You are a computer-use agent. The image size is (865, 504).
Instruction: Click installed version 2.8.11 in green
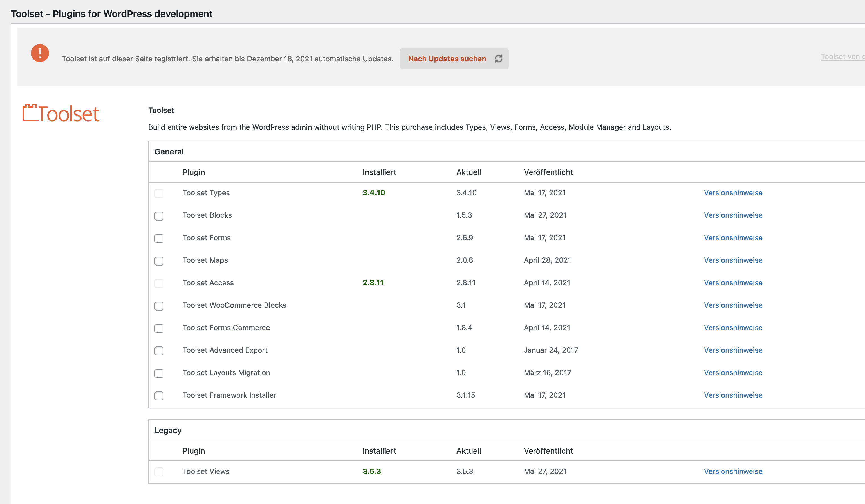tap(373, 282)
